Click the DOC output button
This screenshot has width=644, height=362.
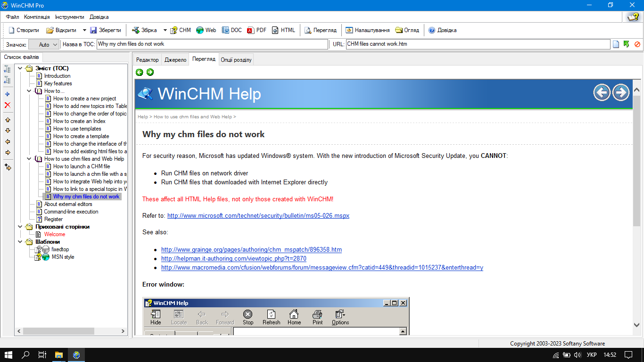pos(232,30)
